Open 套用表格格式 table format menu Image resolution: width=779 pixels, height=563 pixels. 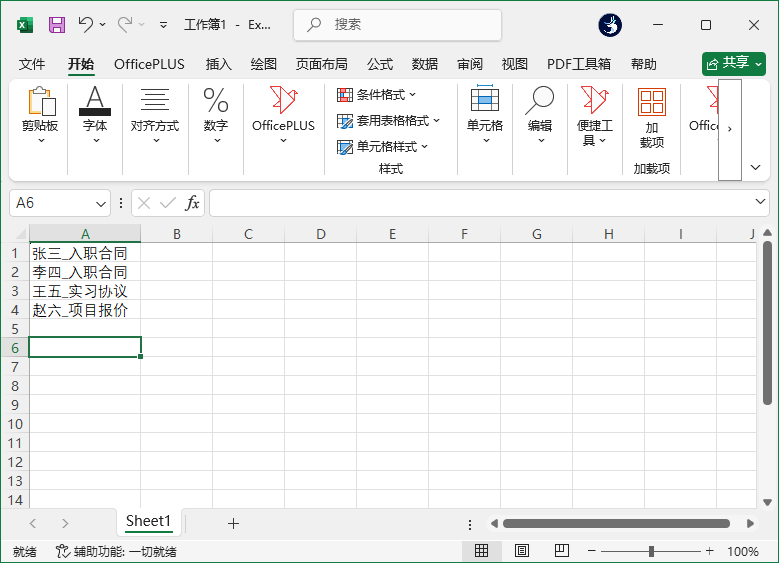coord(389,121)
